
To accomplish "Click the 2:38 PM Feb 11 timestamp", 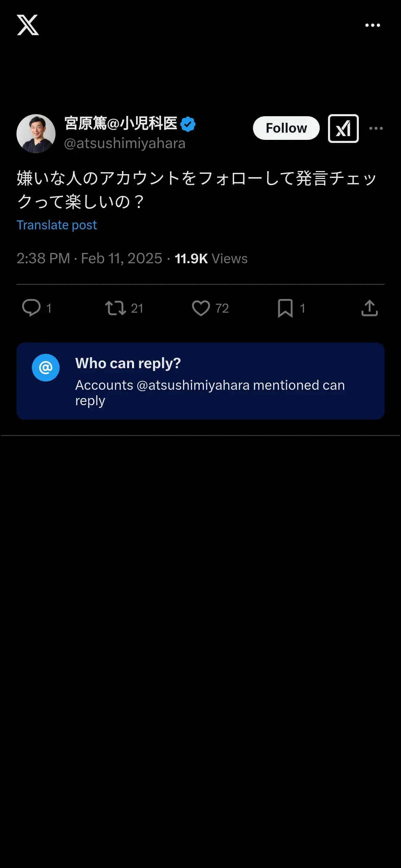I will click(x=89, y=258).
